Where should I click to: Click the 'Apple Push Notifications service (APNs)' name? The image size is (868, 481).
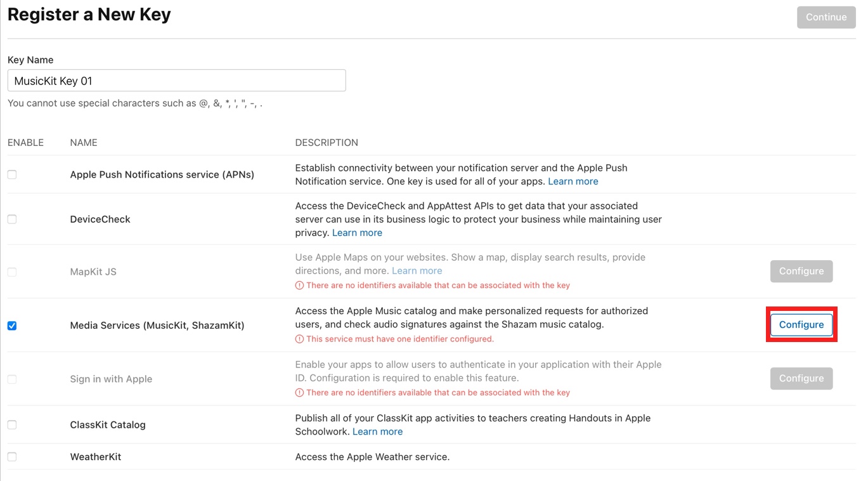(162, 175)
